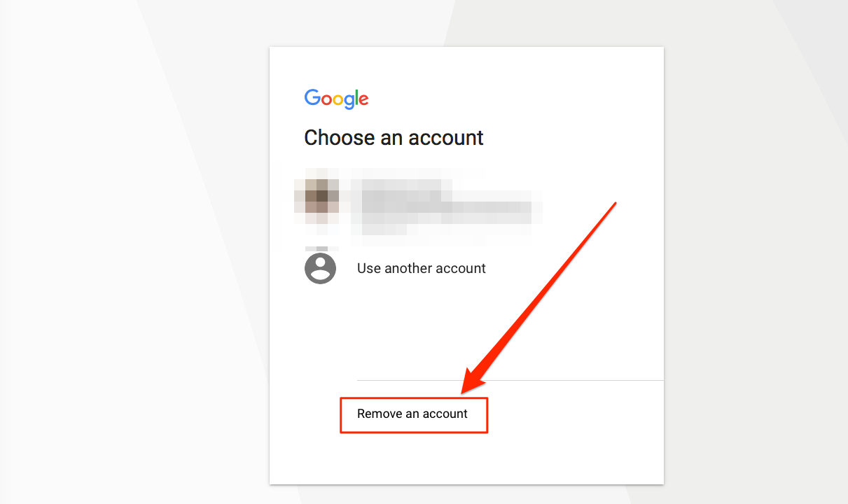
Task: Click the word account in Use another account
Action: pyautogui.click(x=459, y=268)
